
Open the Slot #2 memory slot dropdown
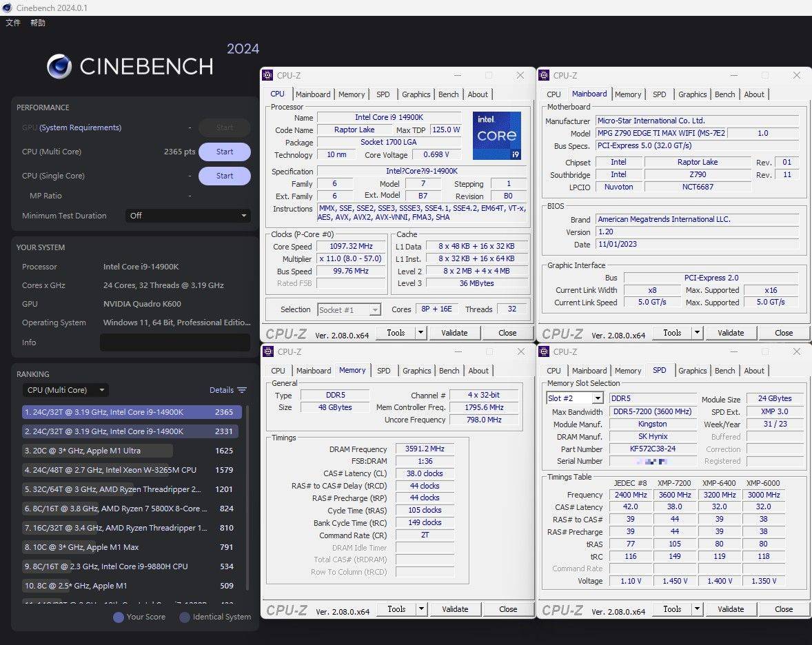click(x=575, y=398)
